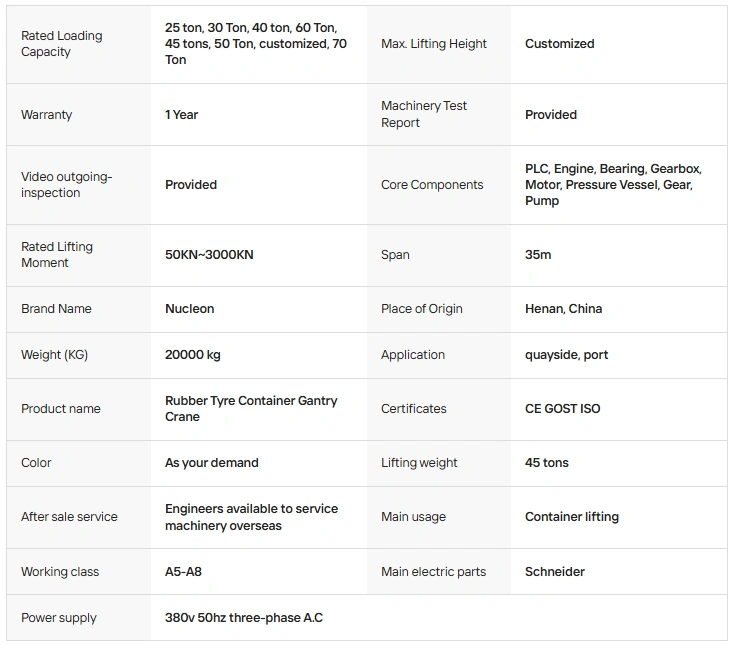736x646 pixels.
Task: Select the As your demand color value
Action: [212, 462]
